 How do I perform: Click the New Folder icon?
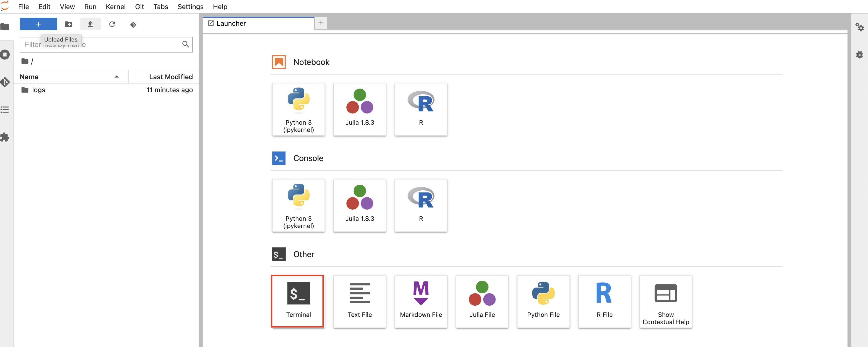(x=68, y=24)
